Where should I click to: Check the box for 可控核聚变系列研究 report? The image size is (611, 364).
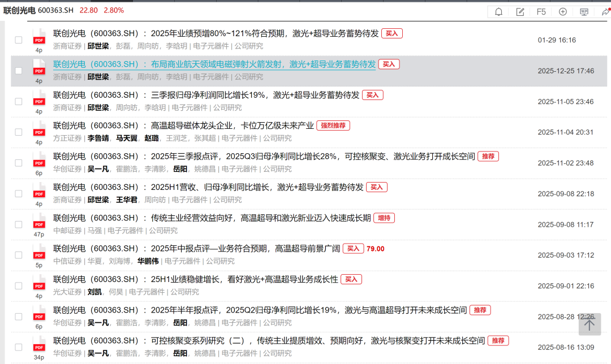click(x=18, y=347)
